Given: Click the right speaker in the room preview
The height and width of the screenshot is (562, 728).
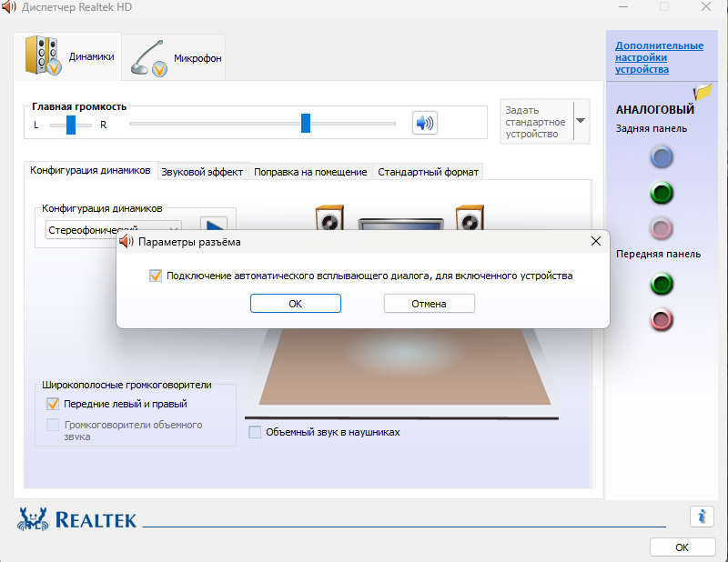Looking at the screenshot, I should click(470, 217).
